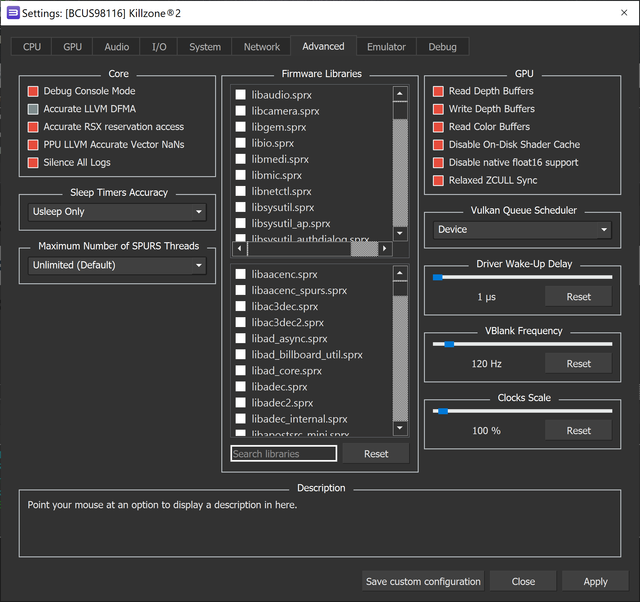This screenshot has width=640, height=602.
Task: Click Save custom configuration button
Action: (423, 581)
